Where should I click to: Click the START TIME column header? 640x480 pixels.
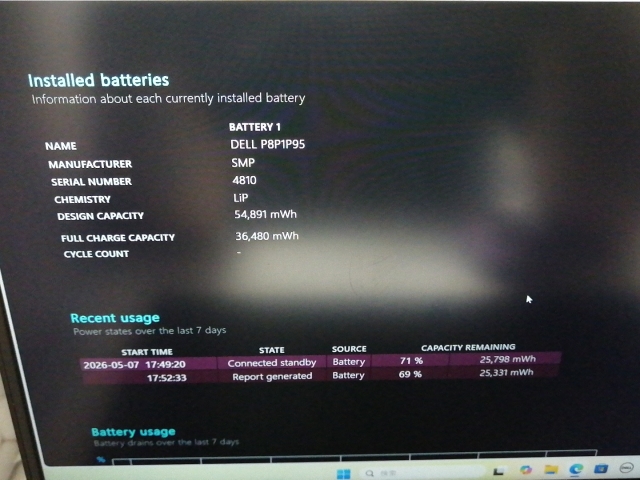tap(147, 352)
